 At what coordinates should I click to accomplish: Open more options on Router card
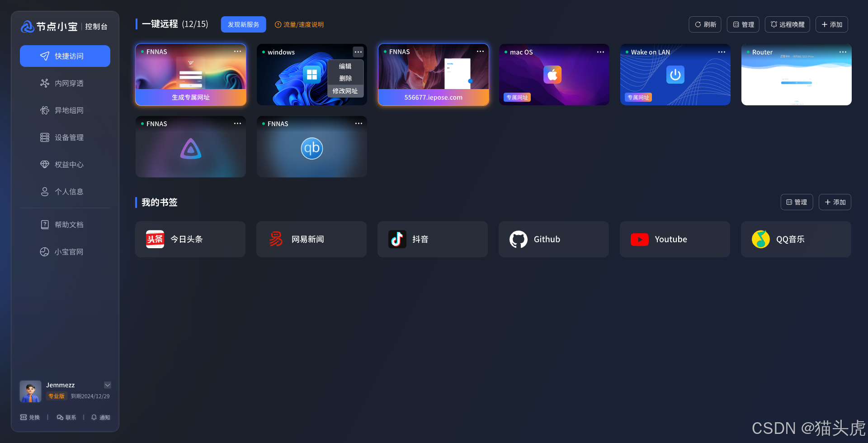pos(843,52)
